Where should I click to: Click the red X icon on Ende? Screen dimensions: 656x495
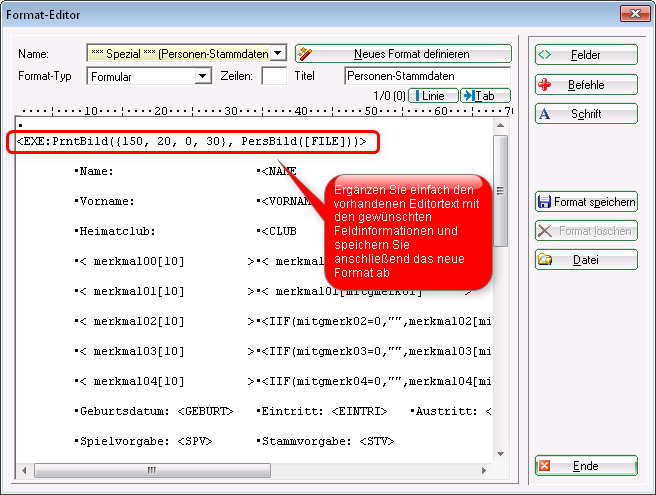(544, 466)
